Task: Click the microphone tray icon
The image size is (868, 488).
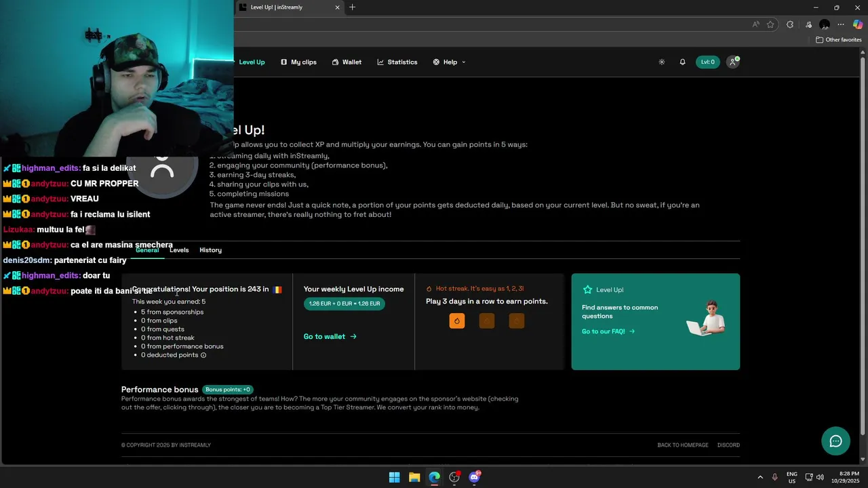Action: click(774, 477)
